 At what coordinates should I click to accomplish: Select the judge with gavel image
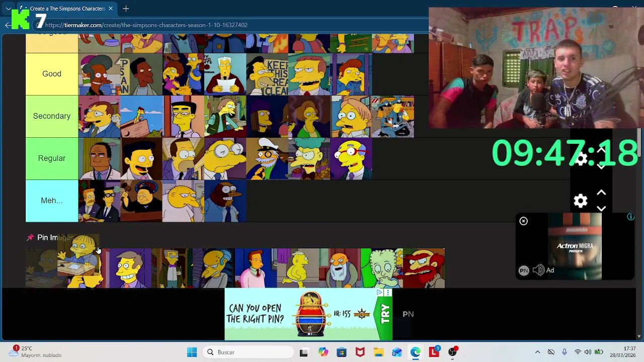pos(141,201)
